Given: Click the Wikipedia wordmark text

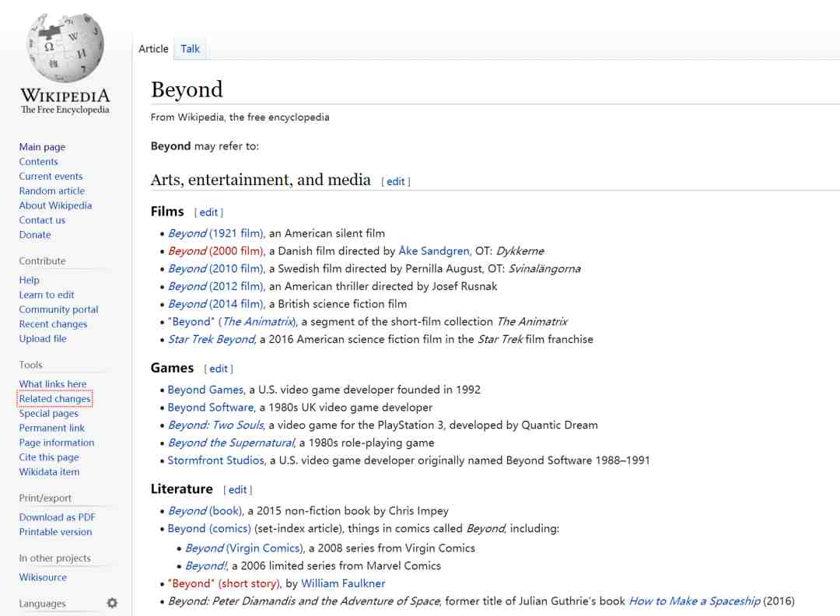Looking at the screenshot, I should [x=65, y=96].
